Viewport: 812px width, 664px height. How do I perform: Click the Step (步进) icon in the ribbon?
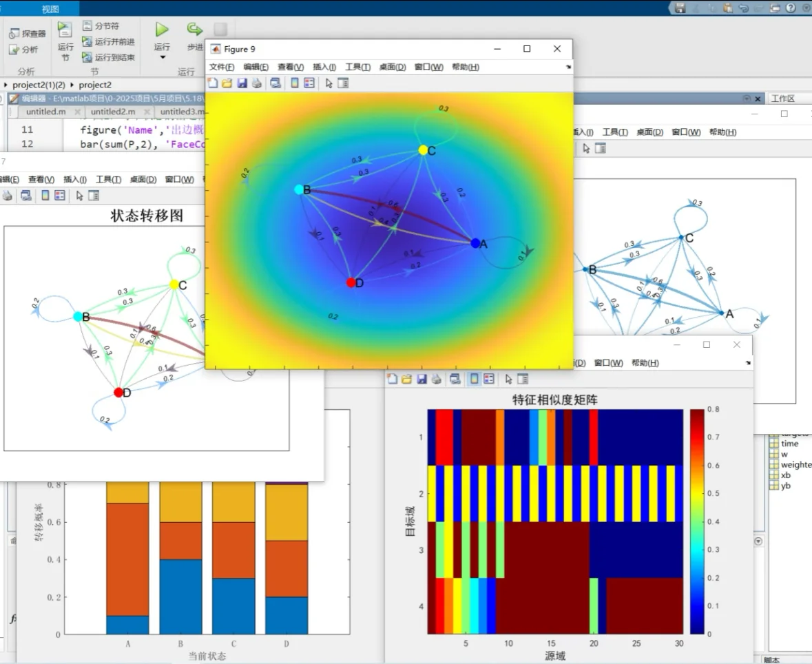pos(195,30)
